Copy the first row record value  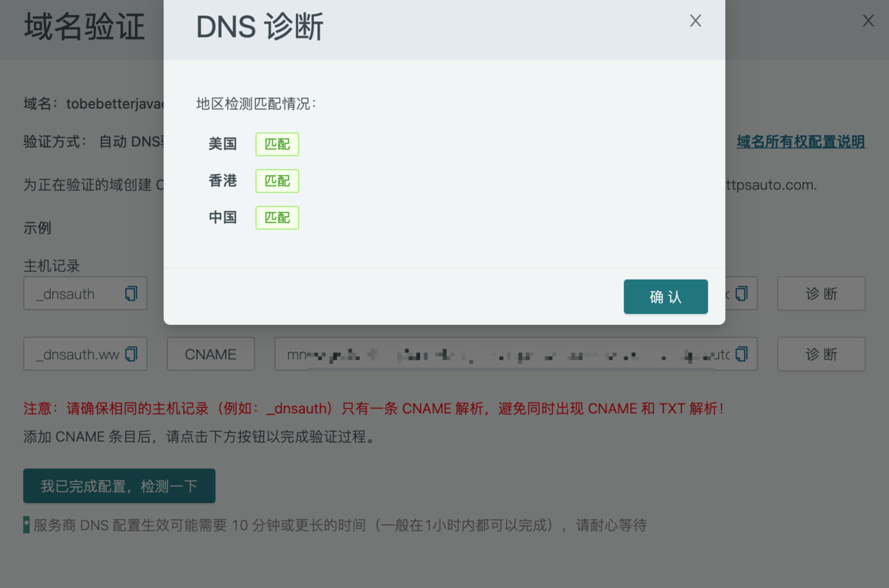pyautogui.click(x=741, y=294)
